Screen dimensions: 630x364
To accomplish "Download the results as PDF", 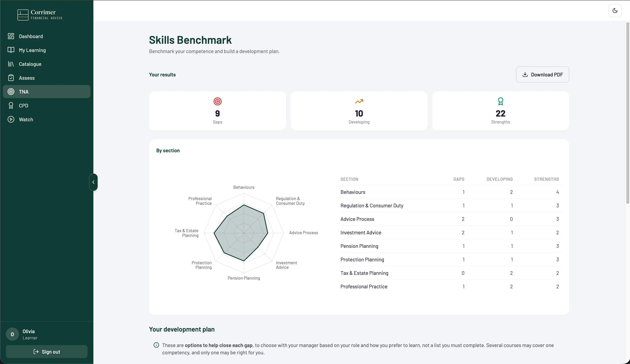I will pyautogui.click(x=542, y=75).
